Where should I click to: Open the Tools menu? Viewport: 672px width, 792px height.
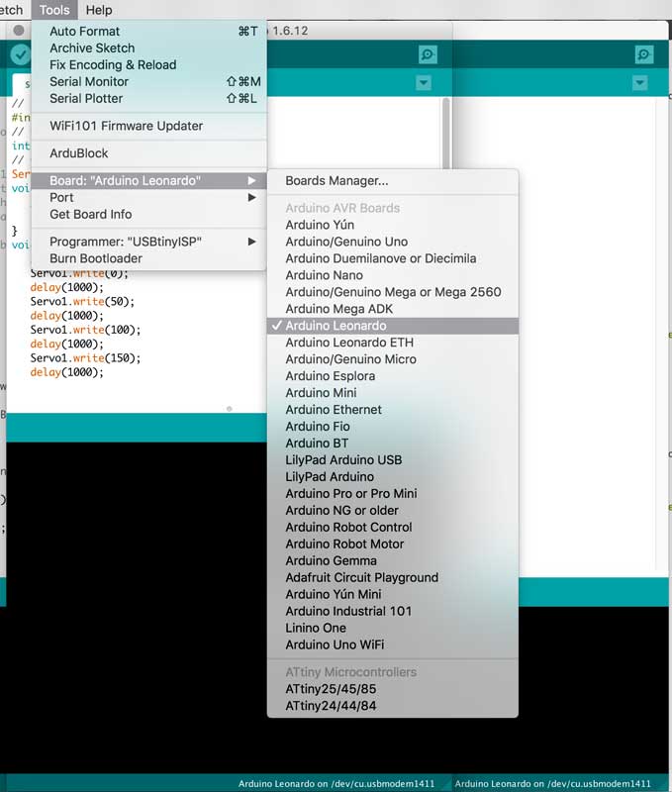tap(54, 10)
